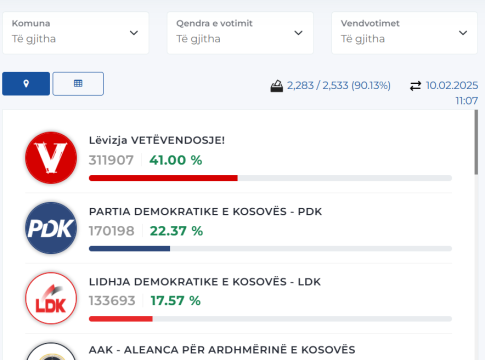The width and height of the screenshot is (485, 360).
Task: Open the Qendra e votimit dropdown
Action: 240,33
